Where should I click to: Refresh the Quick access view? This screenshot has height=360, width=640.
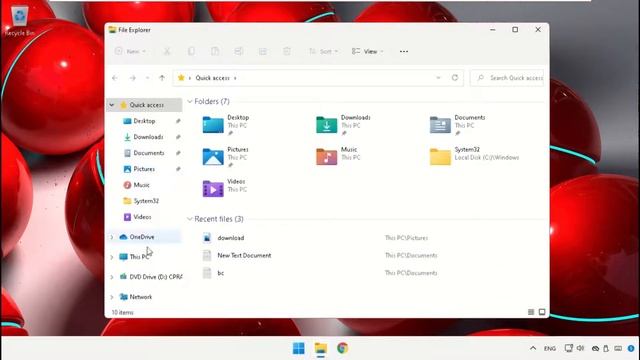coord(455,78)
